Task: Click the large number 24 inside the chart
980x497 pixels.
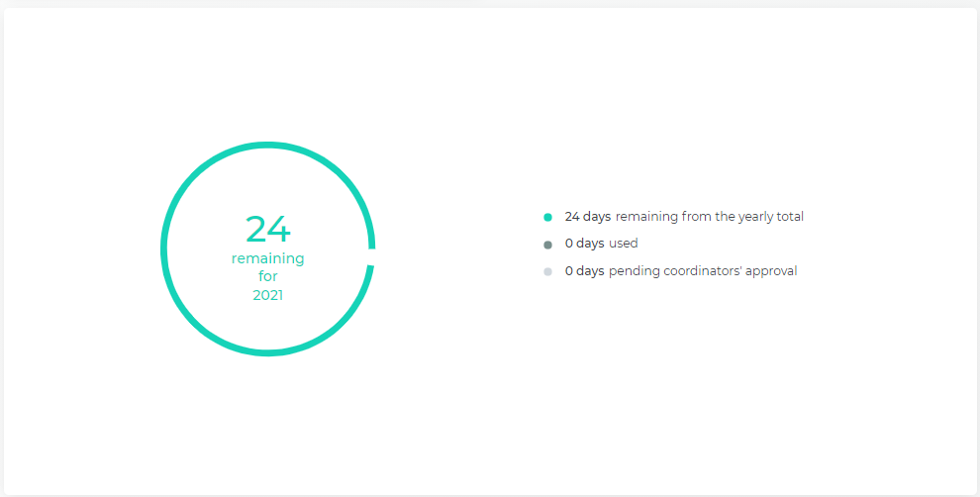Action: point(267,230)
